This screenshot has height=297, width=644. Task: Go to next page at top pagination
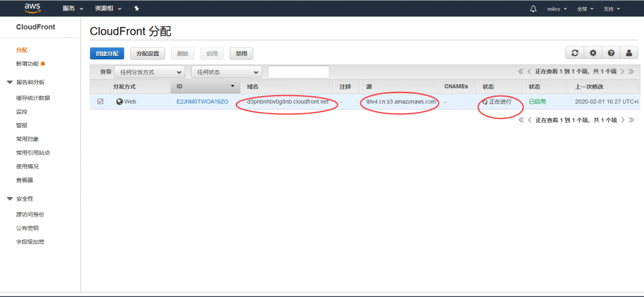623,72
